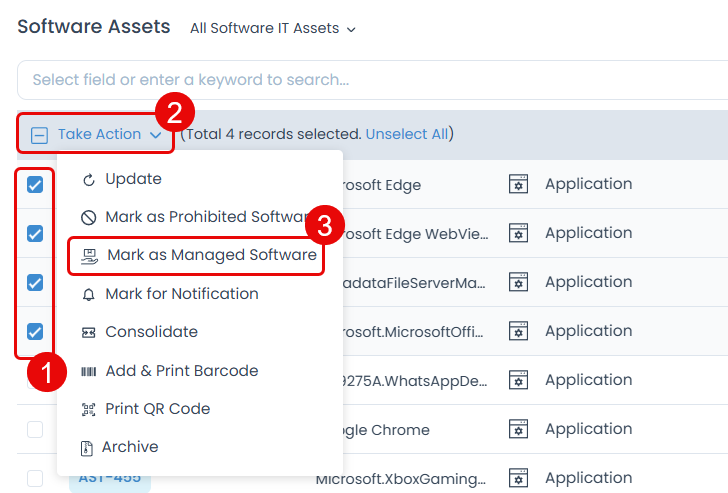Image resolution: width=728 pixels, height=493 pixels.
Task: Click the QR code icon
Action: click(89, 409)
